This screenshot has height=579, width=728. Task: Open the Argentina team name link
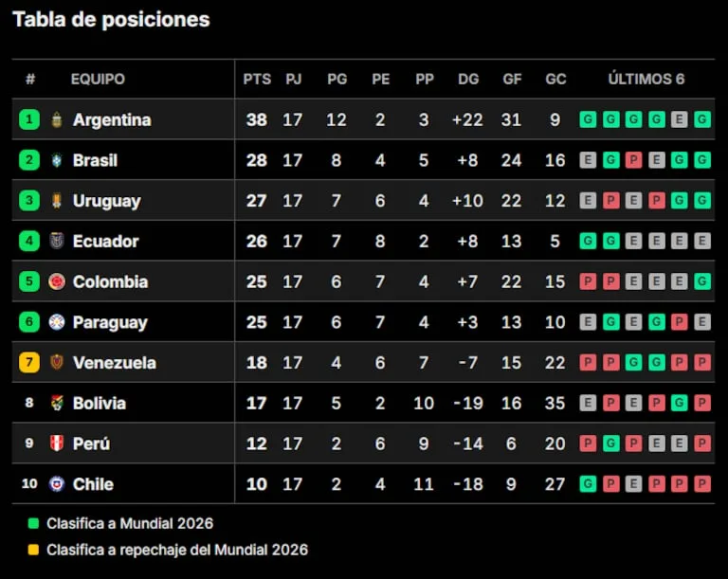click(x=112, y=119)
